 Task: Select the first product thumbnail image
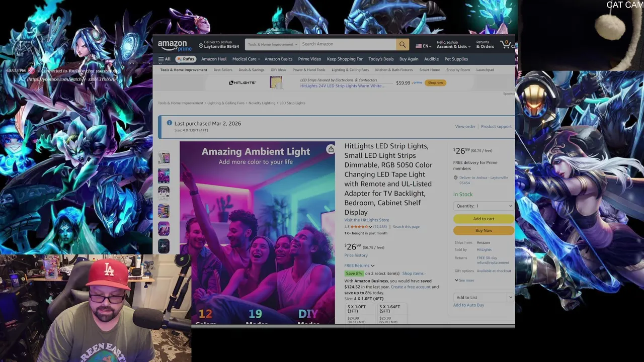164,158
